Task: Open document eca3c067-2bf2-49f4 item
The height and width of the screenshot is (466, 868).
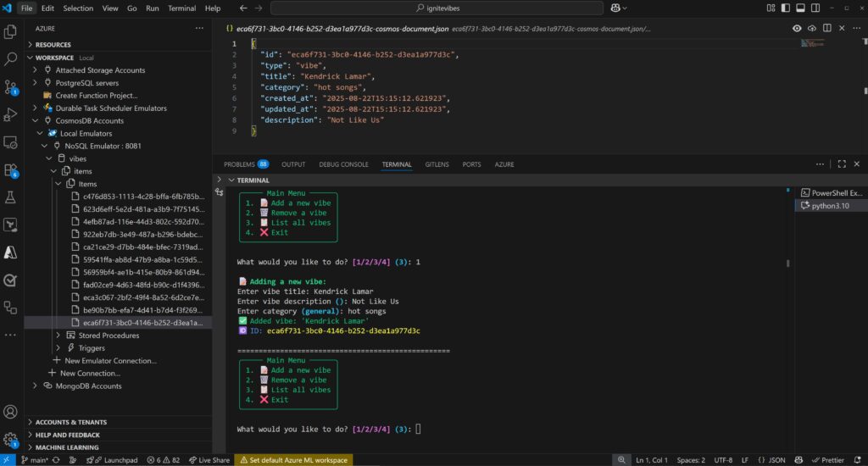Action: click(x=142, y=297)
